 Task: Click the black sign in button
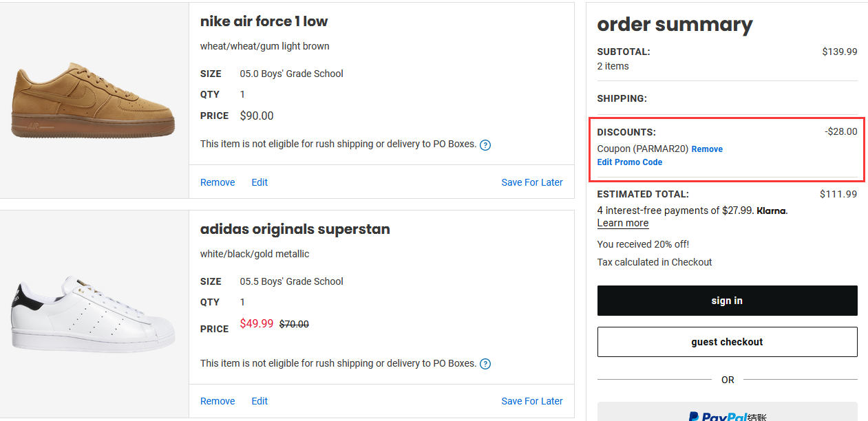click(727, 301)
